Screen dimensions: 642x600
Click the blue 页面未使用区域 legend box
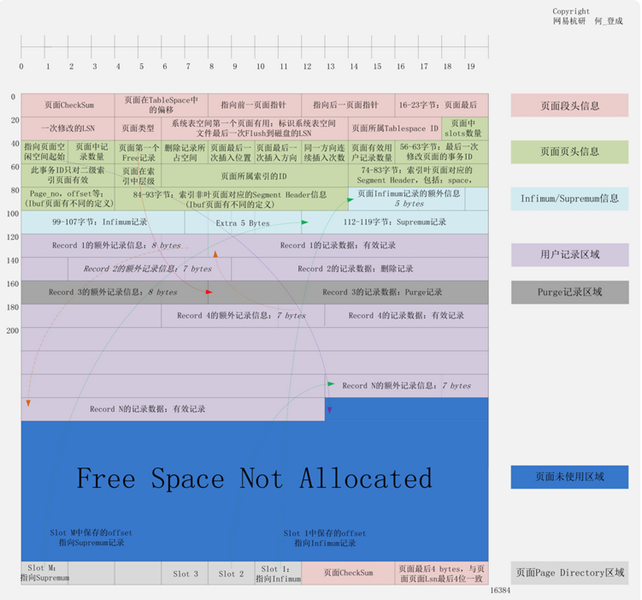tap(570, 477)
